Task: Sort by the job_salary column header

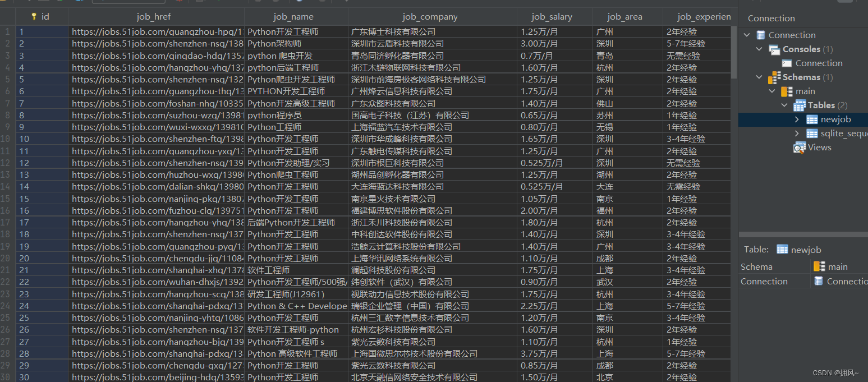Action: [554, 17]
